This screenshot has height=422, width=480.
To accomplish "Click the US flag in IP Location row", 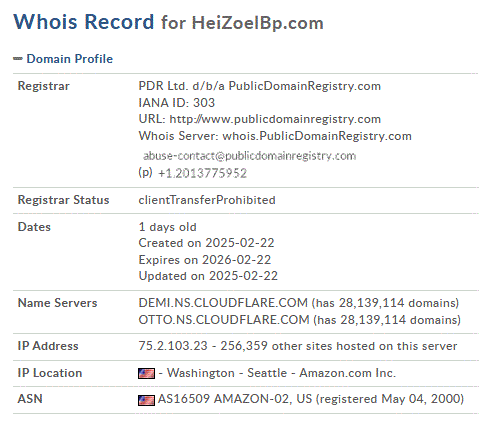I will (x=146, y=373).
